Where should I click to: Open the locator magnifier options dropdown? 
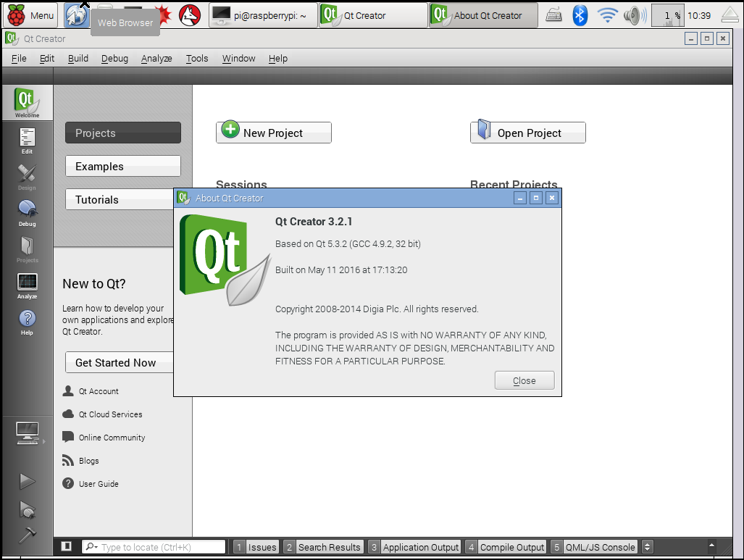(x=91, y=547)
